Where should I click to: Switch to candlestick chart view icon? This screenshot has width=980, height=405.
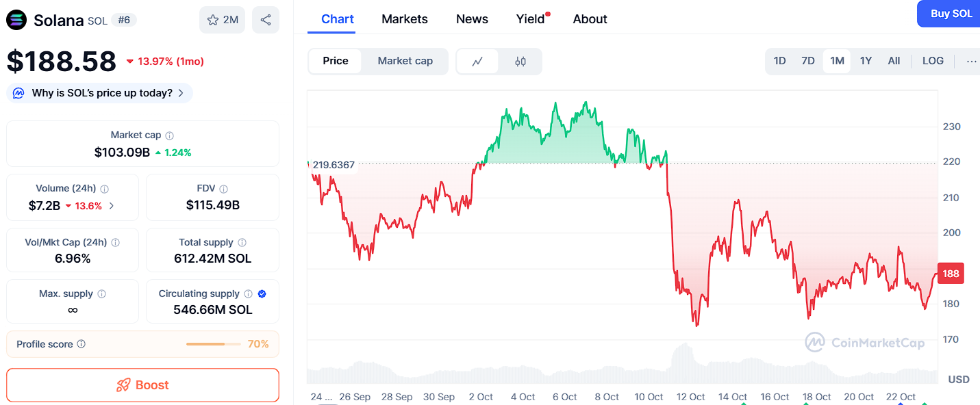click(520, 62)
